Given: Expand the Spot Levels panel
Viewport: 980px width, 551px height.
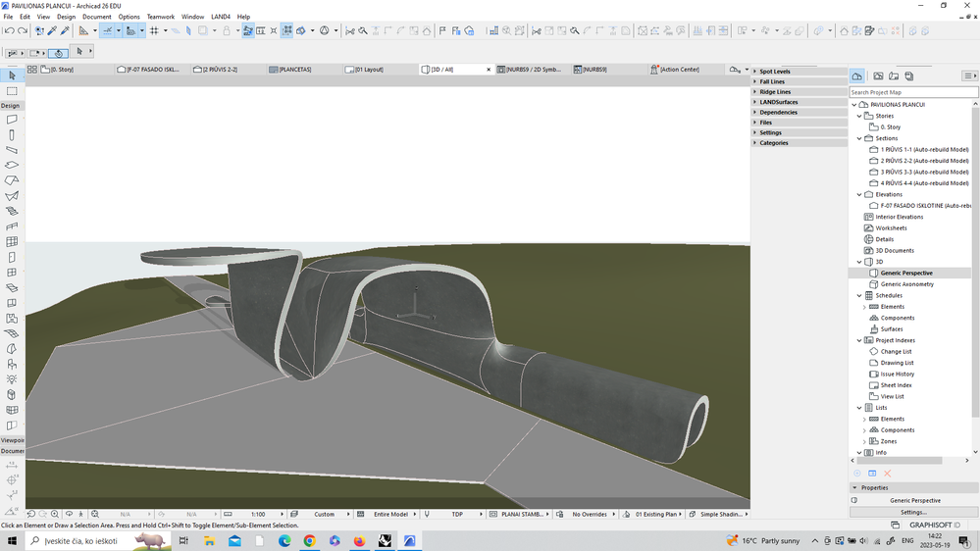Looking at the screenshot, I should pos(774,72).
